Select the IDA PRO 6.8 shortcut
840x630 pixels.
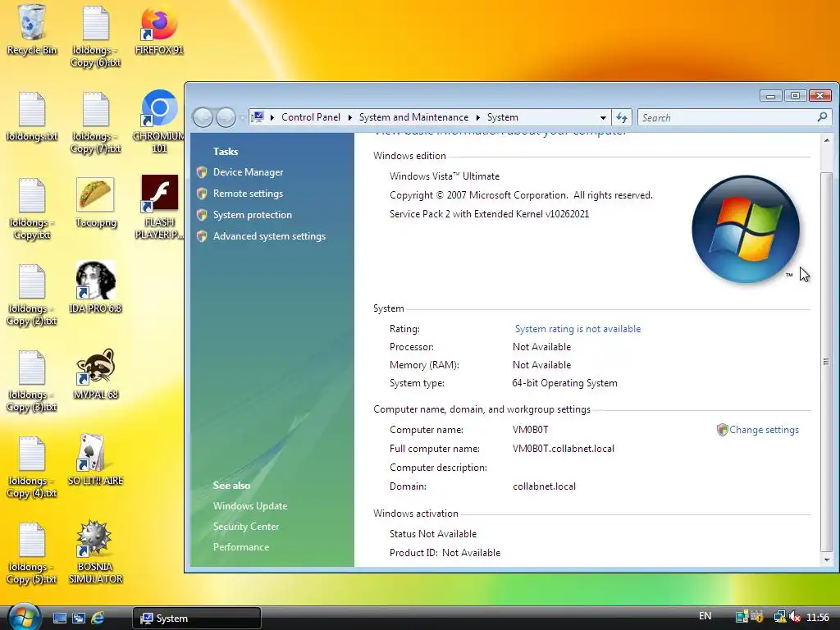point(95,288)
